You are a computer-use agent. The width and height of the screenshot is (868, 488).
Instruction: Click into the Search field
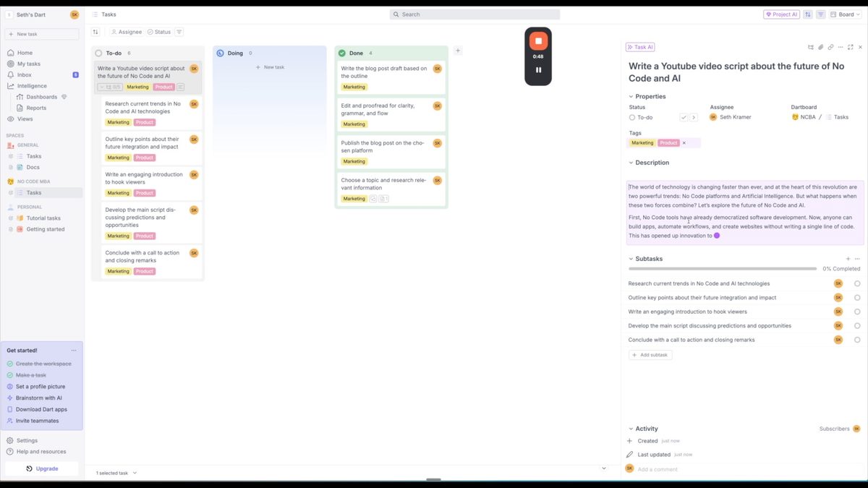coord(475,14)
